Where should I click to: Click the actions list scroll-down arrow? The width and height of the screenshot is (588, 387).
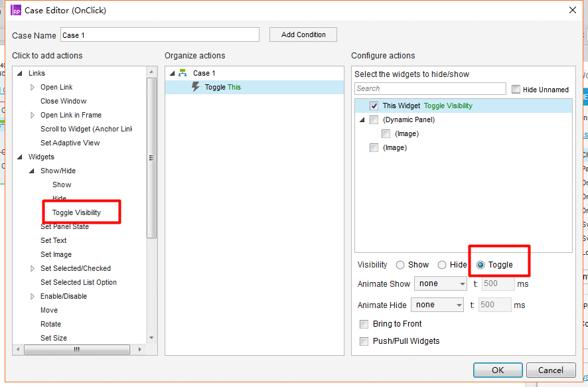(151, 338)
